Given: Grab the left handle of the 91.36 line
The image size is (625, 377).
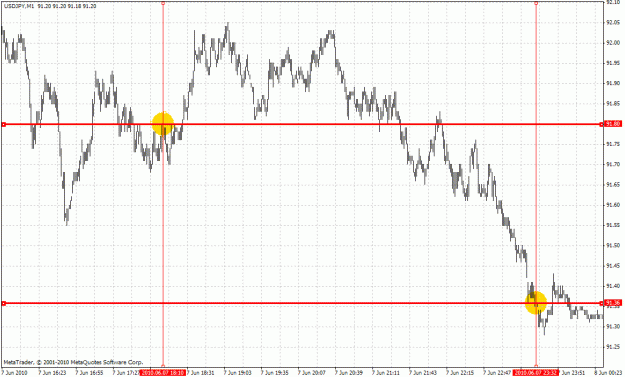Looking at the screenshot, I should coord(4,303).
